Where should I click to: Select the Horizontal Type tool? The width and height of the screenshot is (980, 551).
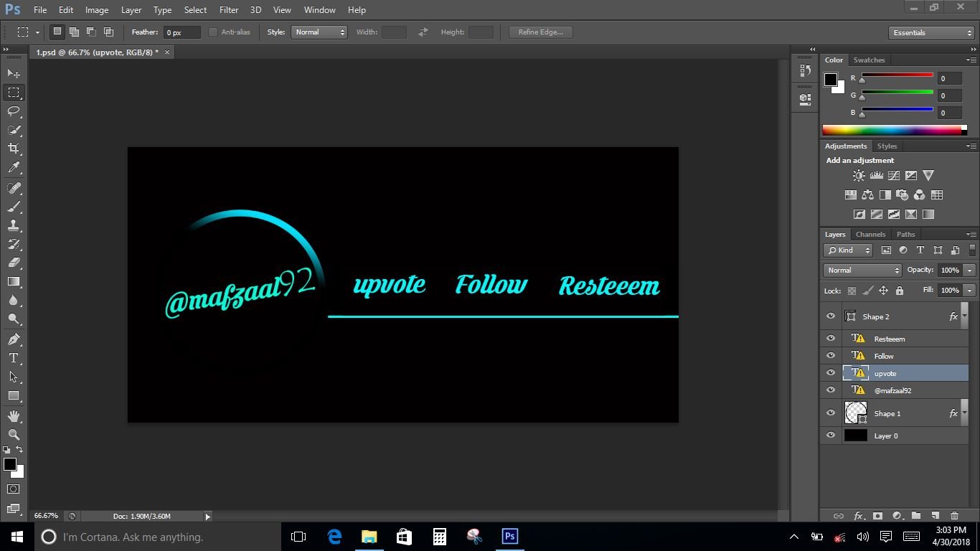click(x=14, y=358)
